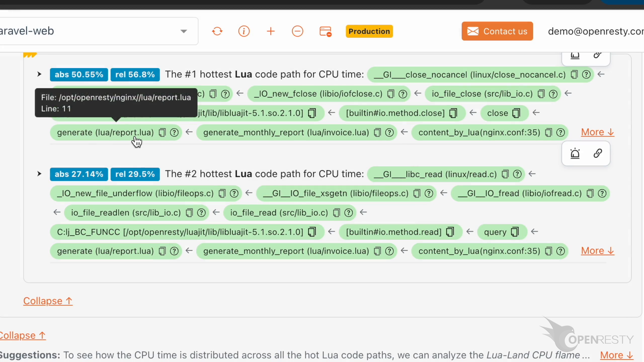The width and height of the screenshot is (644, 362).
Task: Click the Production badge
Action: coord(369,31)
